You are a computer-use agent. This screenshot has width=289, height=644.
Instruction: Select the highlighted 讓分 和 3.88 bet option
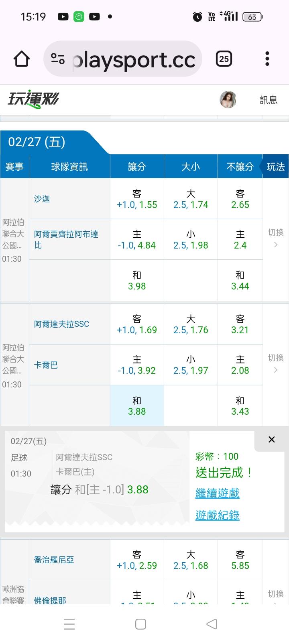pyautogui.click(x=137, y=406)
